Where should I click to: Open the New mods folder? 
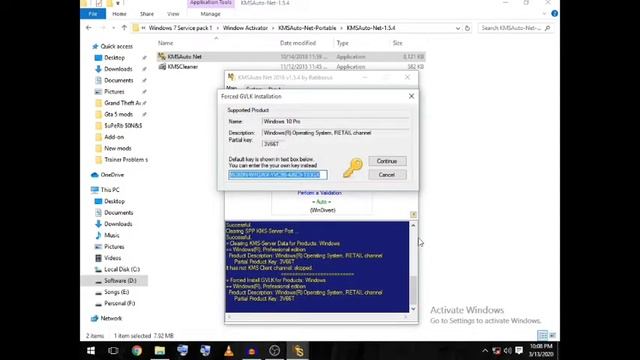[118, 148]
